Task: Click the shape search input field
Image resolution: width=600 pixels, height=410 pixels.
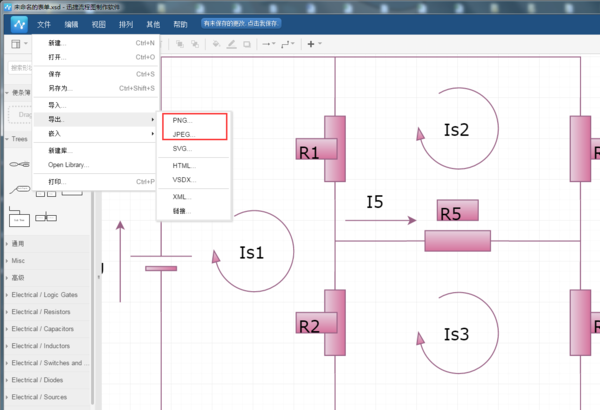Action: pos(20,68)
